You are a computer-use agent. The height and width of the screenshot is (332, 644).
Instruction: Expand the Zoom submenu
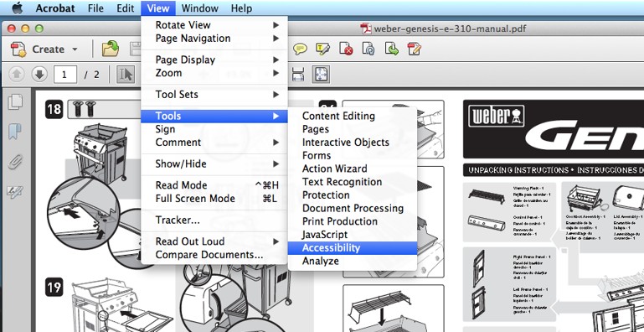point(214,73)
